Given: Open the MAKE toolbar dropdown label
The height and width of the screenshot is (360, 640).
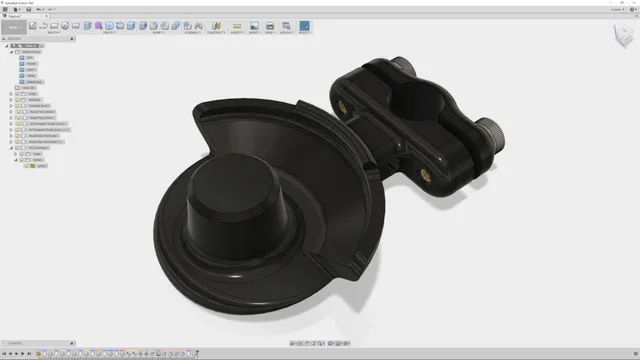Looking at the screenshot, I should click(269, 33).
